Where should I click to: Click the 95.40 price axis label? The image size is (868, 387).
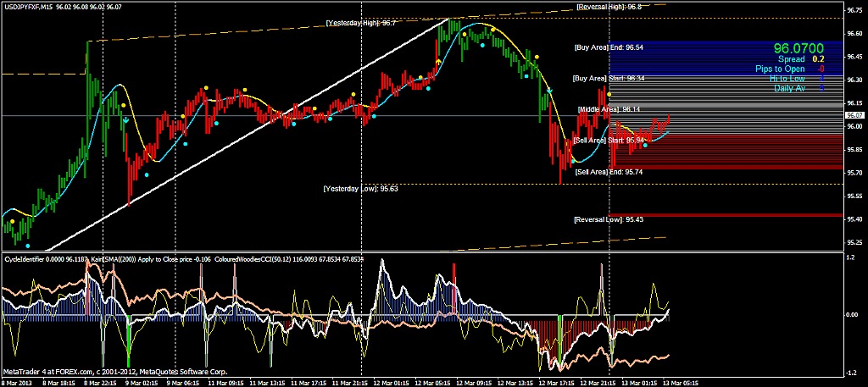[854, 219]
